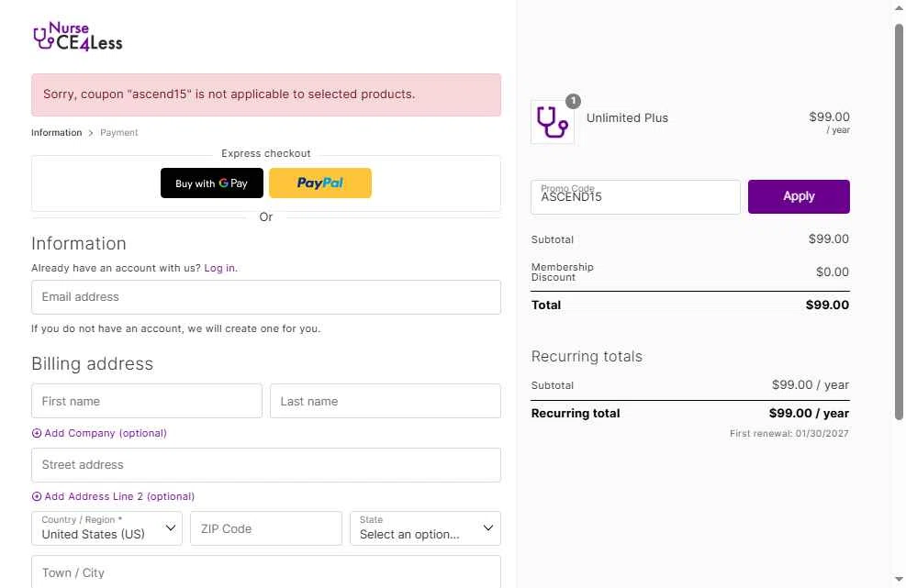Click the Total $99.00 amount
This screenshot has width=906, height=588.
pos(827,305)
